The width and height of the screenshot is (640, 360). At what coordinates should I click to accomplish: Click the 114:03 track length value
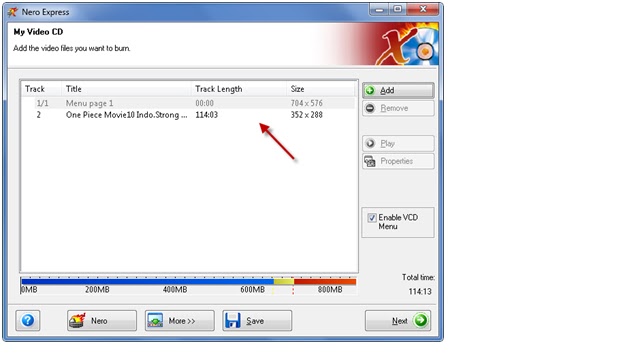pyautogui.click(x=207, y=115)
